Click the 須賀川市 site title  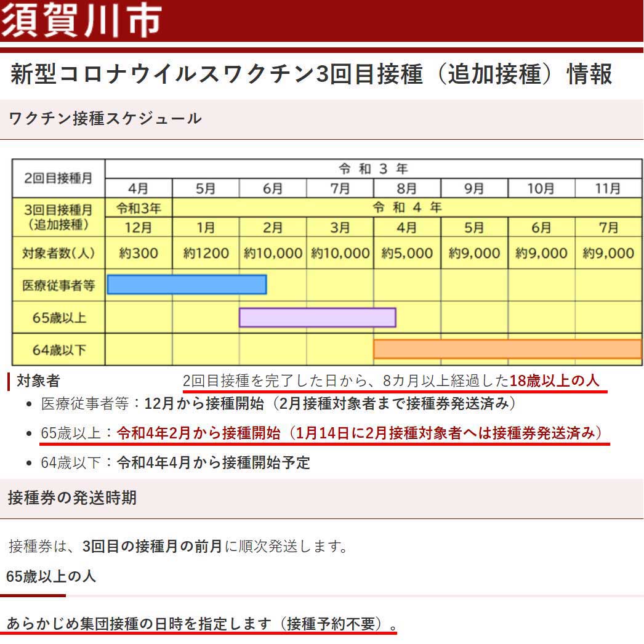tap(81, 19)
